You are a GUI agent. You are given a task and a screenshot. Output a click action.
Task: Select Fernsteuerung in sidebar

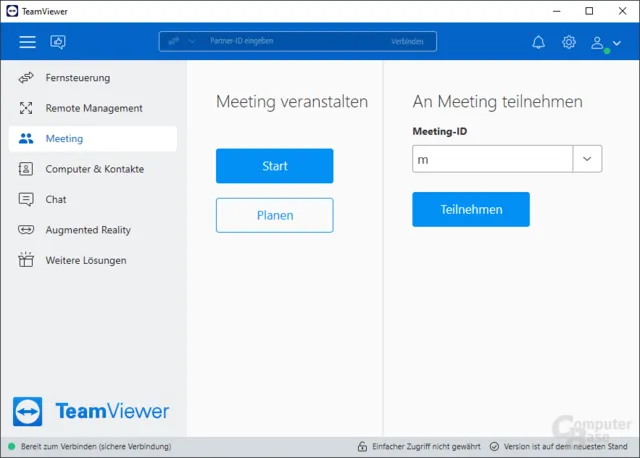tap(77, 78)
